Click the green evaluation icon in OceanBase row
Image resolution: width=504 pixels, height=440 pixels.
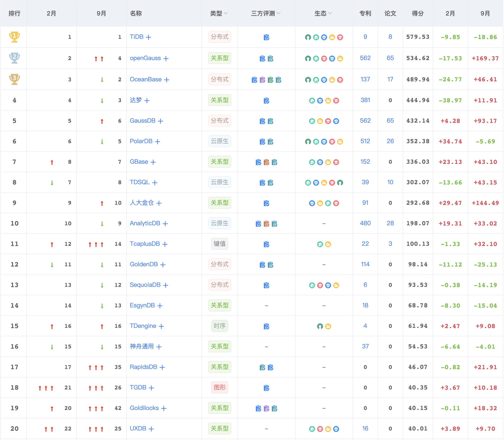pos(271,80)
